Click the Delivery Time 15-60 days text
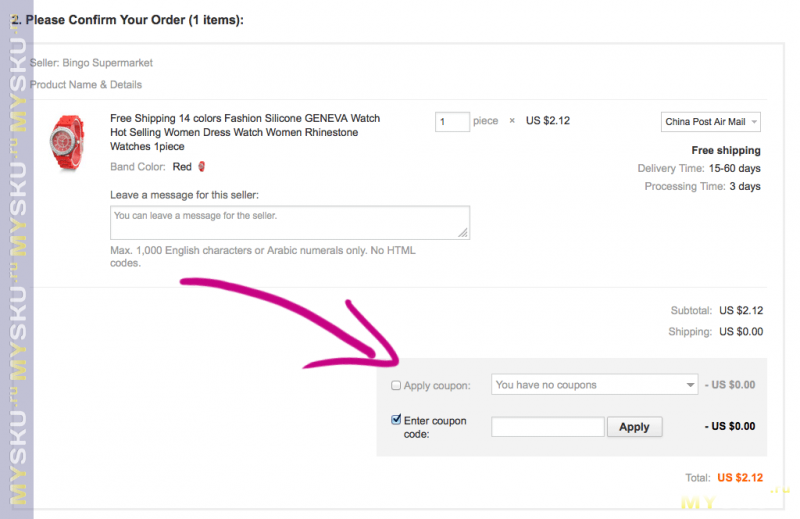Viewport: 800px width, 519px height. [699, 169]
